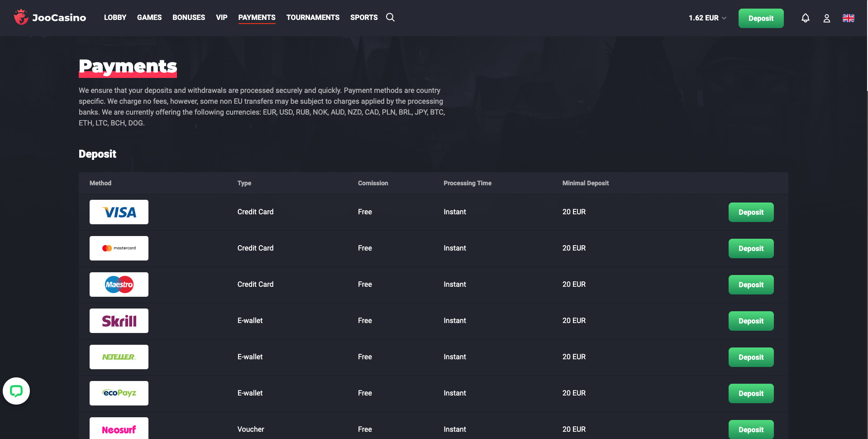The width and height of the screenshot is (868, 439).
Task: Change language via UK flag icon
Action: click(x=849, y=18)
